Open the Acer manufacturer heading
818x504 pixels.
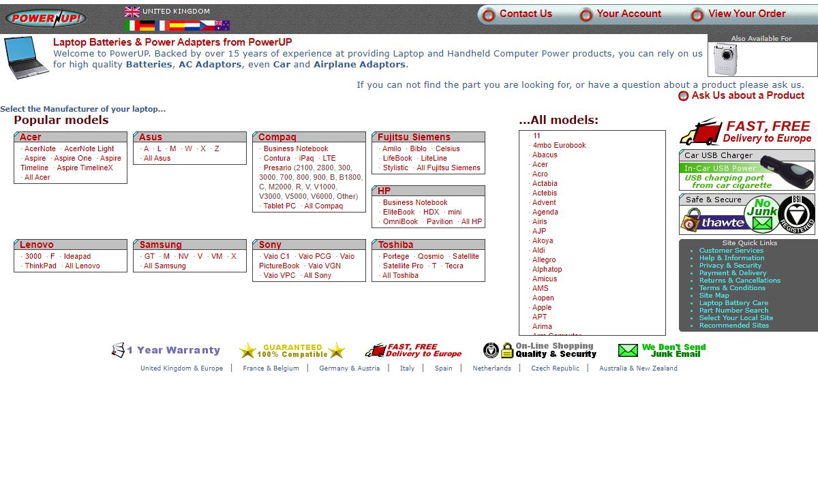click(x=31, y=137)
